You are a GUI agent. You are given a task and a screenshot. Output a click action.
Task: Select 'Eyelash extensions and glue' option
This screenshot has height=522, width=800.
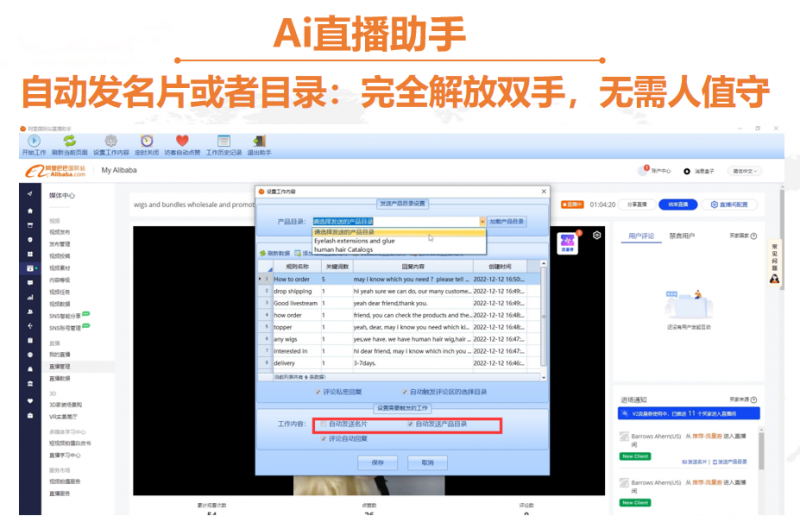(399, 241)
